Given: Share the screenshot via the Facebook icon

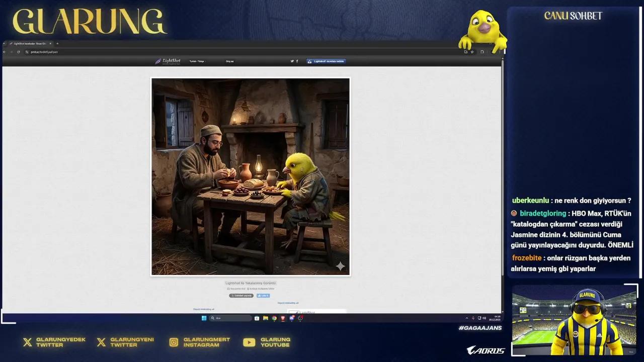Looking at the screenshot, I should [x=297, y=61].
